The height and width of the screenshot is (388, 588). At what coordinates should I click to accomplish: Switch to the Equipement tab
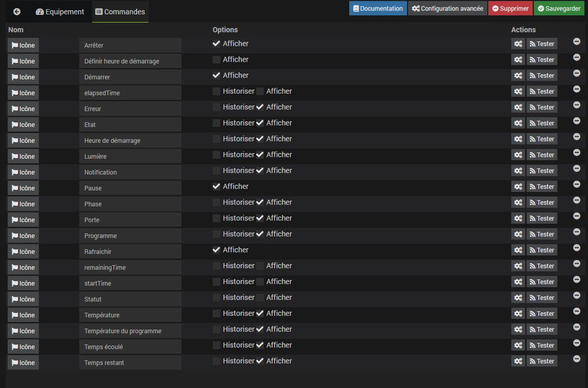[x=60, y=12]
